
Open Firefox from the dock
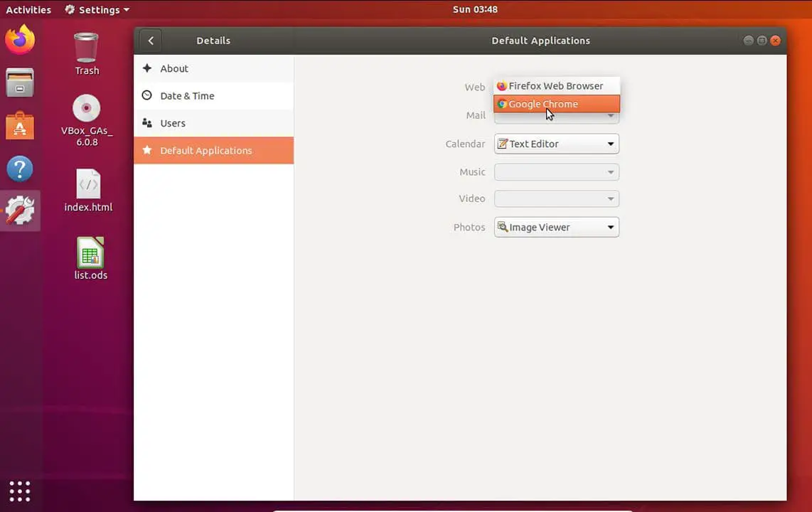click(20, 40)
